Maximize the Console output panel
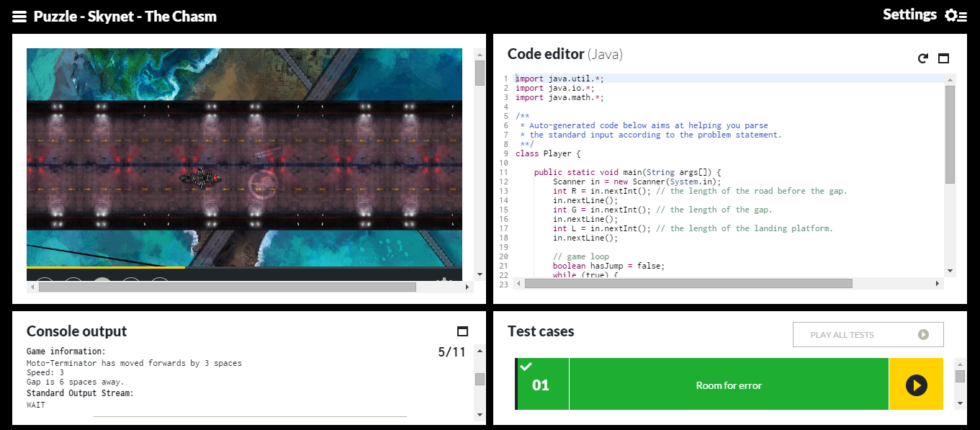The image size is (980, 430). tap(462, 331)
